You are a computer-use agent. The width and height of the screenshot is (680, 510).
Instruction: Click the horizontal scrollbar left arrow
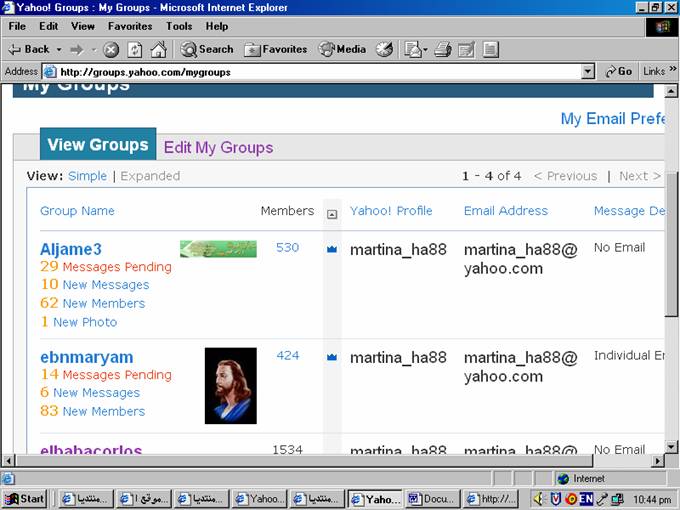[x=8, y=460]
